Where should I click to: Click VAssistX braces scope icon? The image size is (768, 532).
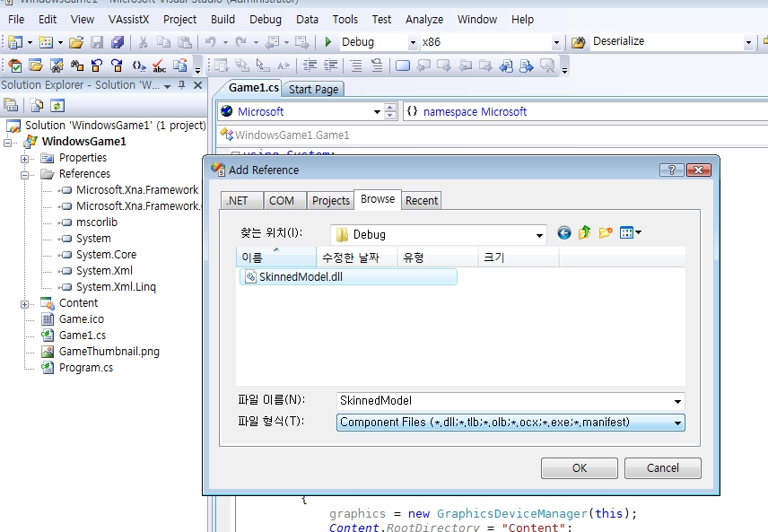coord(138,65)
